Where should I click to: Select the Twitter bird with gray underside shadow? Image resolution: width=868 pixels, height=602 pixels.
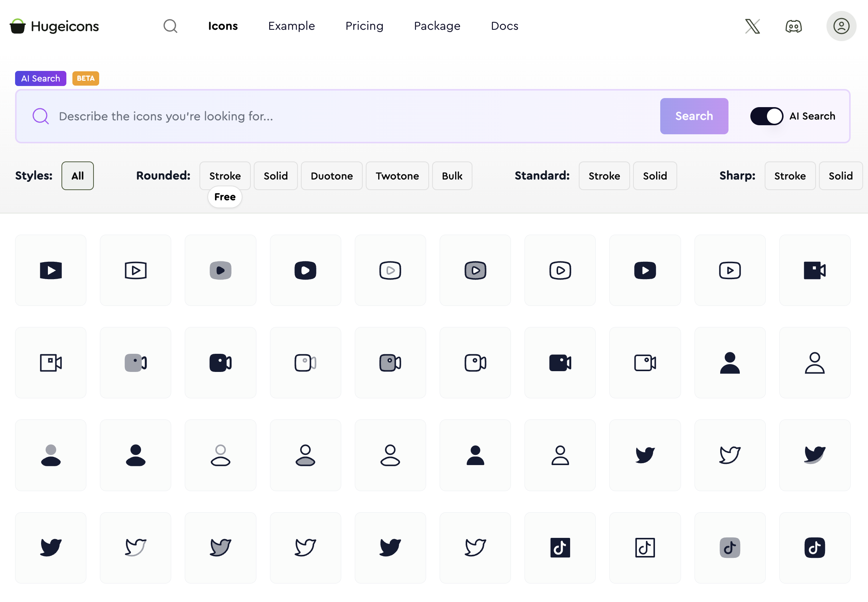(x=815, y=455)
